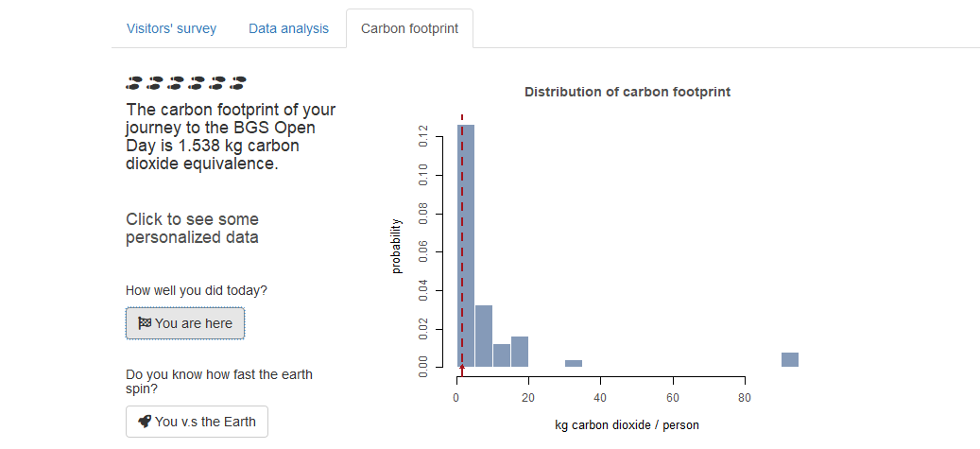Click the tallest histogram bar

pos(469,246)
